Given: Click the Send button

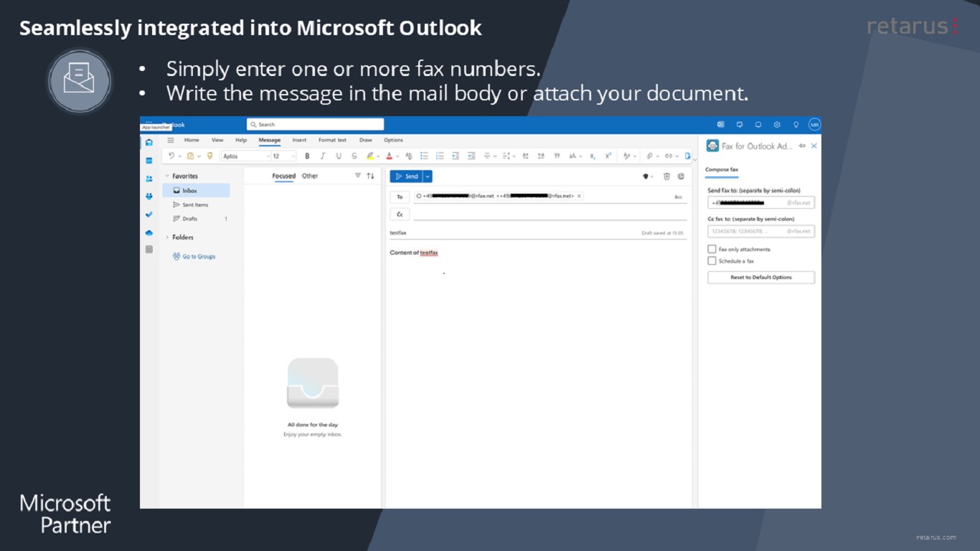Looking at the screenshot, I should (x=406, y=176).
